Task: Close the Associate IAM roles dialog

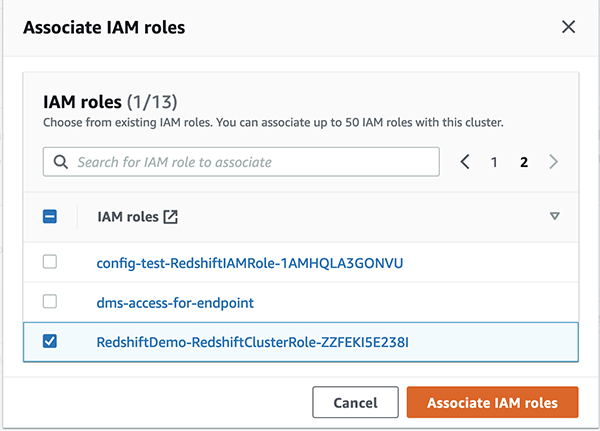Action: 568,27
